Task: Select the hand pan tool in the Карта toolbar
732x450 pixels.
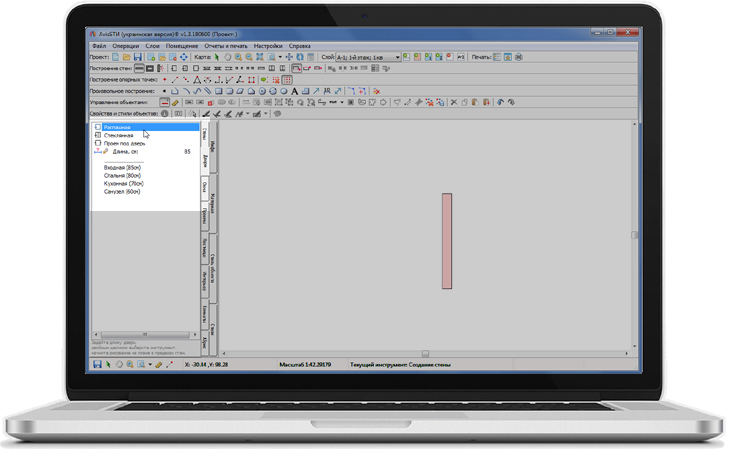Action: pyautogui.click(x=227, y=57)
